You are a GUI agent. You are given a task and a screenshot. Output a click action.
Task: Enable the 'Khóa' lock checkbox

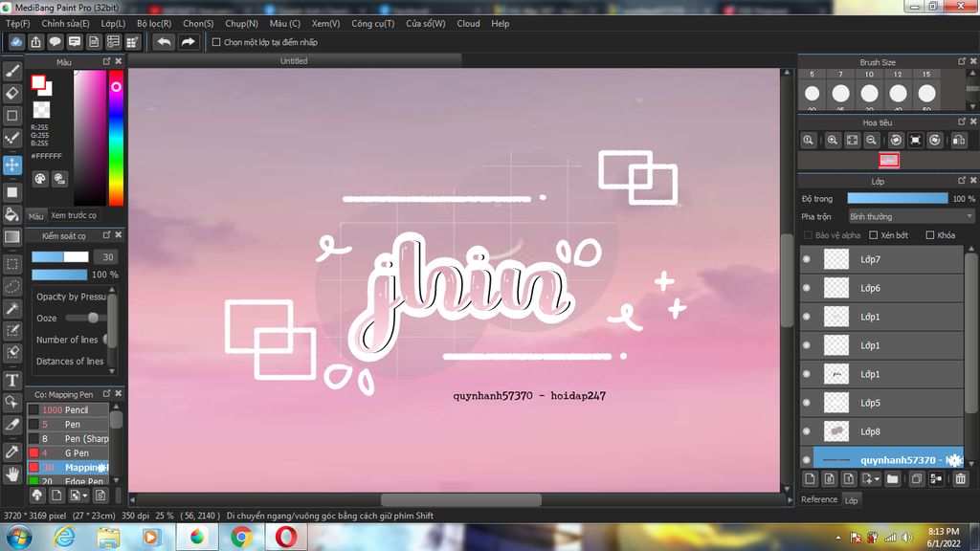[930, 235]
